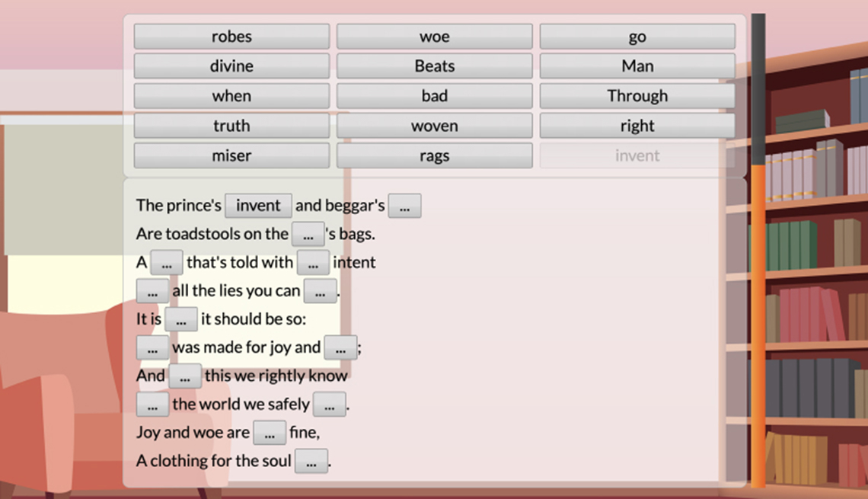Select the blank before "'s bags"
Image resolution: width=868 pixels, height=499 pixels.
[x=308, y=235]
